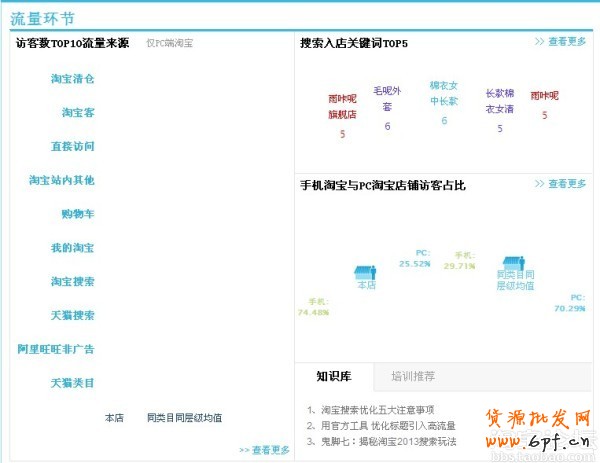Select 天猫搜索 traffic source
Screen dimensions: 600x463
click(73, 316)
